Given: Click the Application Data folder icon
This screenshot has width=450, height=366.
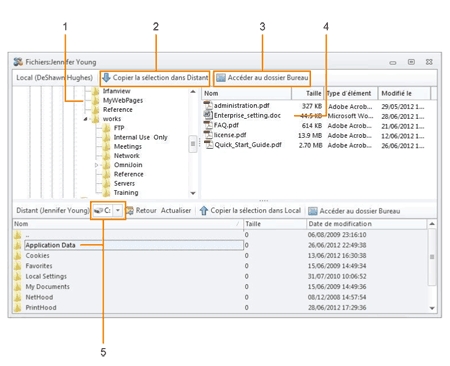Looking at the screenshot, I should pos(18,245).
